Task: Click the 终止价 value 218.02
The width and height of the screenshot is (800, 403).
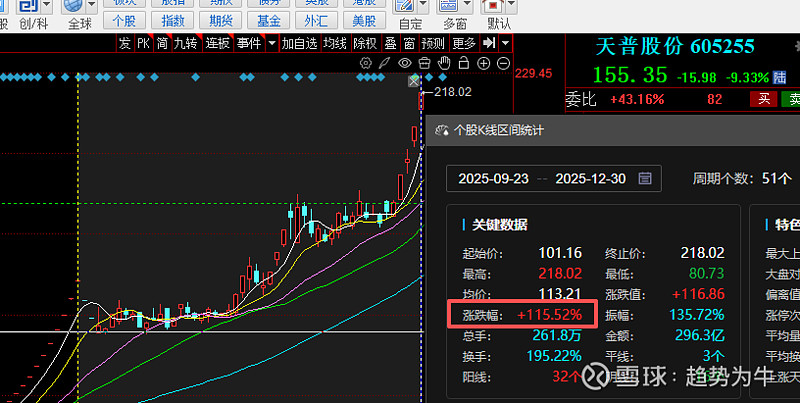Action: click(x=703, y=253)
